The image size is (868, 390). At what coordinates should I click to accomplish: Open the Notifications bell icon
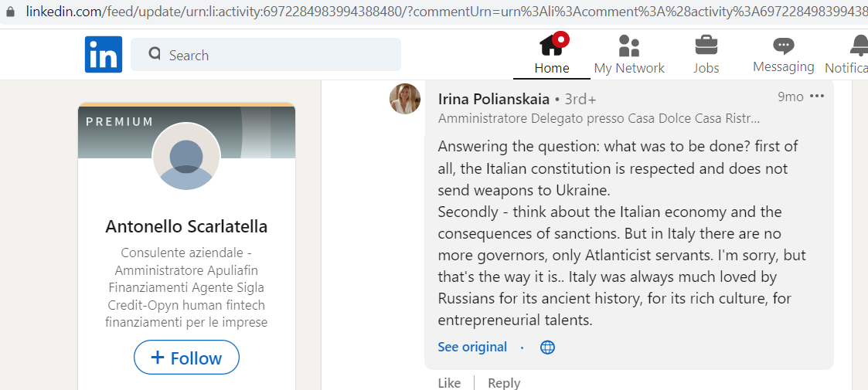tap(859, 46)
